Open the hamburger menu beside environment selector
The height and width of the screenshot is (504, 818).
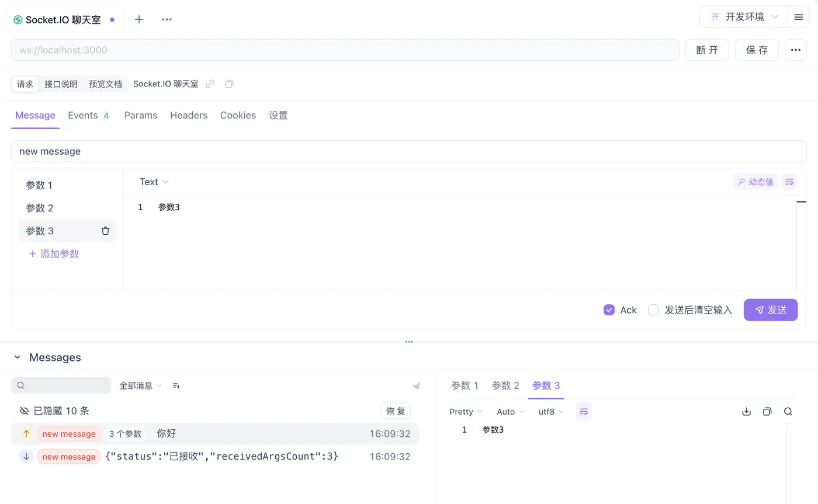click(x=798, y=17)
